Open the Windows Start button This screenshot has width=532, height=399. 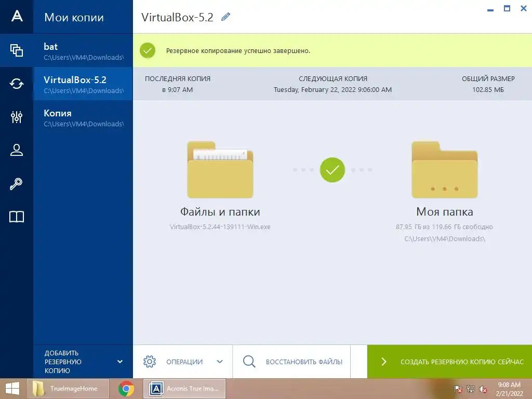(12, 389)
